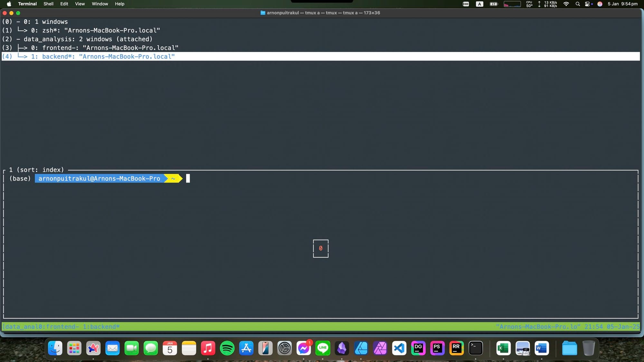The height and width of the screenshot is (362, 644).
Task: Launch the Mail app in Dock
Action: 112,348
